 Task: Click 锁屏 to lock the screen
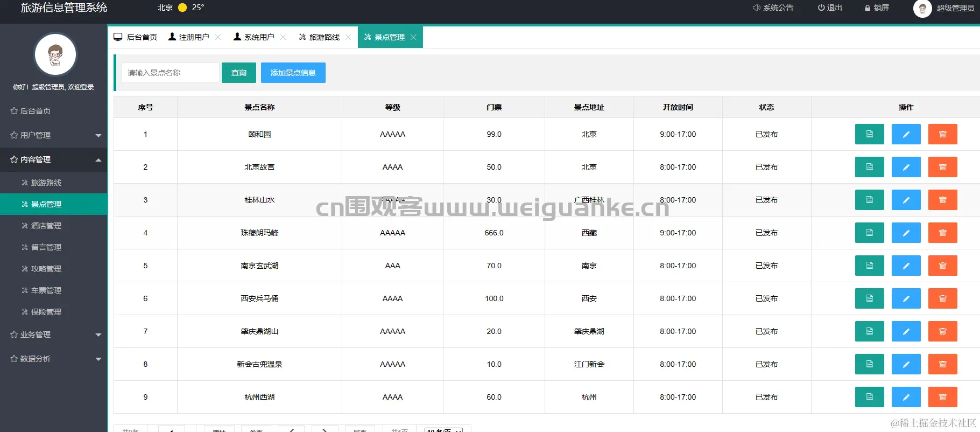click(877, 8)
